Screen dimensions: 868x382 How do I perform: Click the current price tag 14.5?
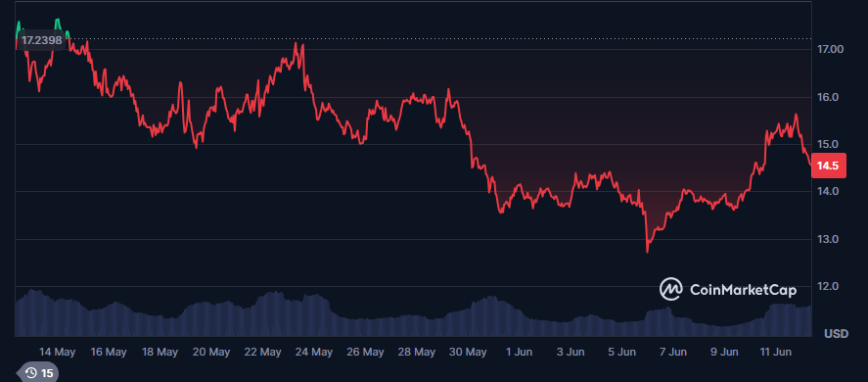coord(828,166)
